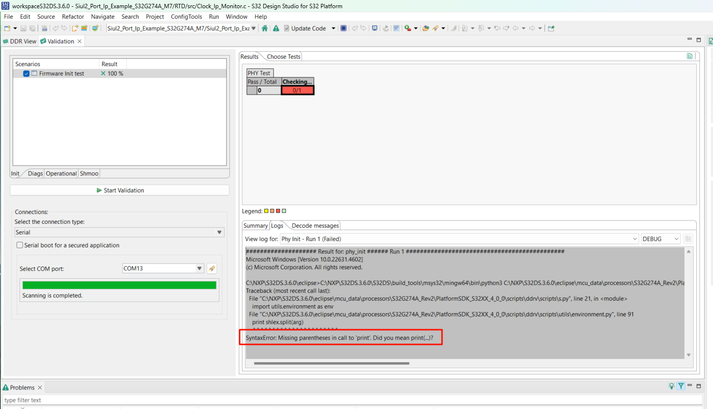Viewport: 713px width, 409px height.
Task: Click the log horizontal scrollbar
Action: [331, 363]
